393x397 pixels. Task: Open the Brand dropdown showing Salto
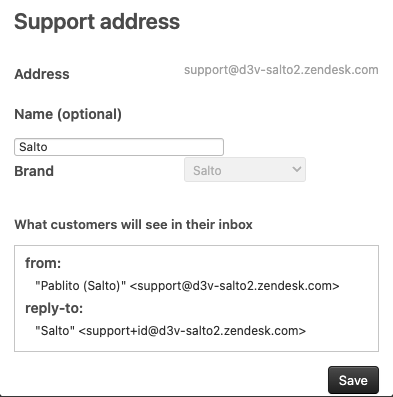pyautogui.click(x=245, y=170)
